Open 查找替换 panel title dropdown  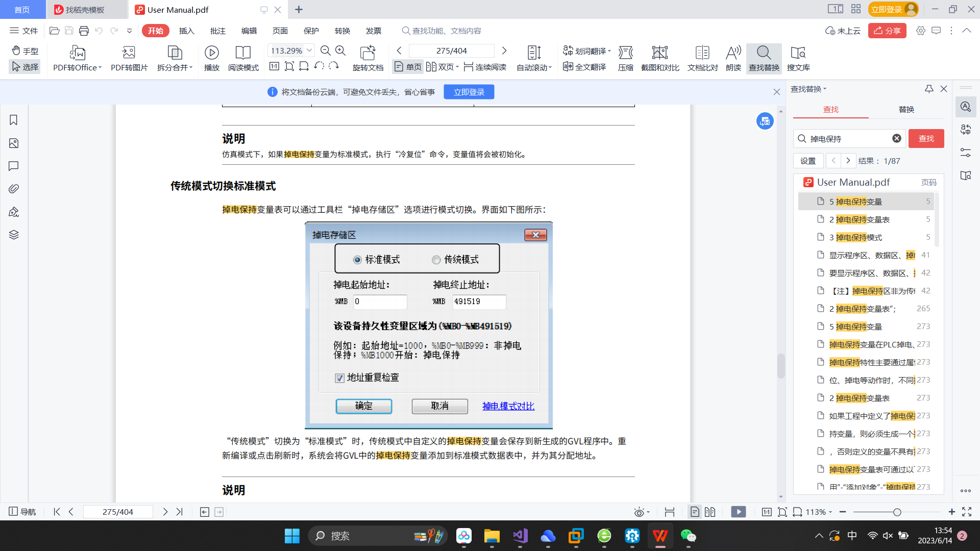[825, 89]
